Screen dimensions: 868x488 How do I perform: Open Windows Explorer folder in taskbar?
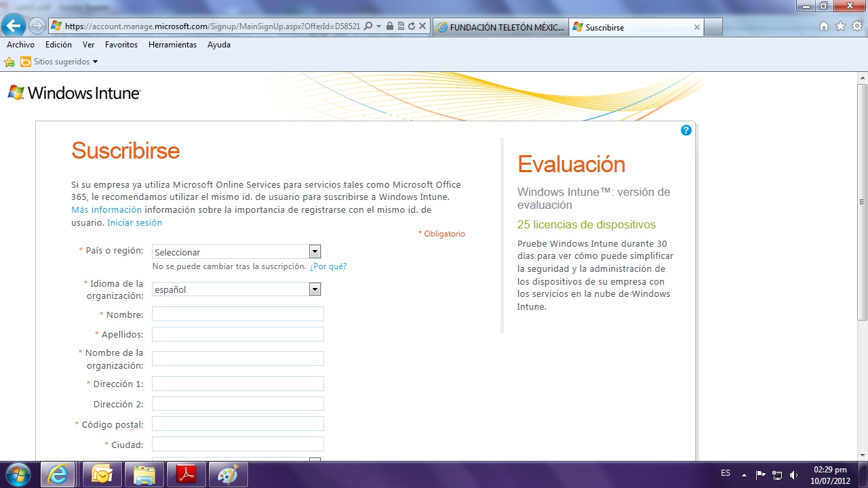click(144, 474)
